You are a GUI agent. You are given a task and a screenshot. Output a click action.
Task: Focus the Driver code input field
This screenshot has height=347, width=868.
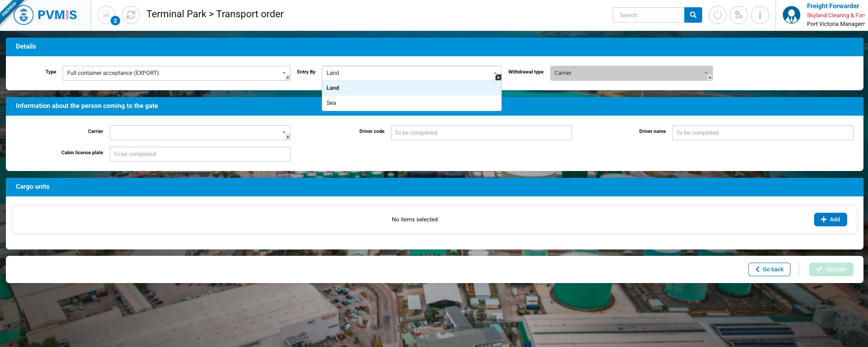(x=481, y=133)
